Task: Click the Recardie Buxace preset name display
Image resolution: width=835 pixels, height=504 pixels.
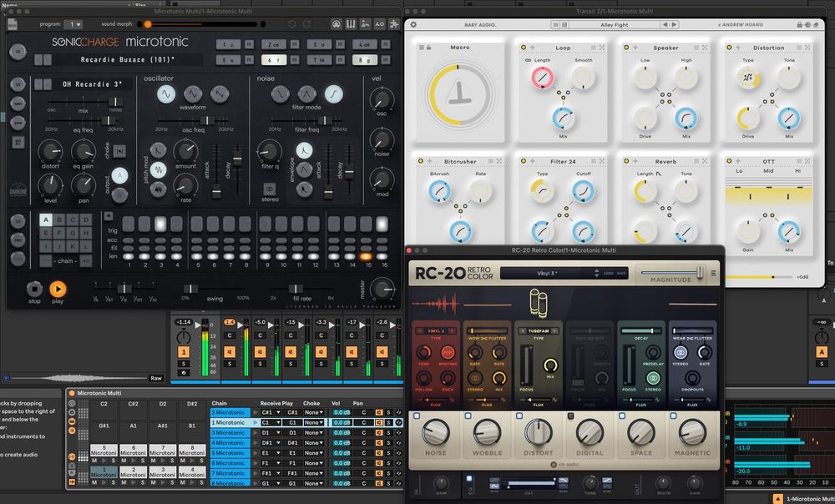Action: pos(127,59)
